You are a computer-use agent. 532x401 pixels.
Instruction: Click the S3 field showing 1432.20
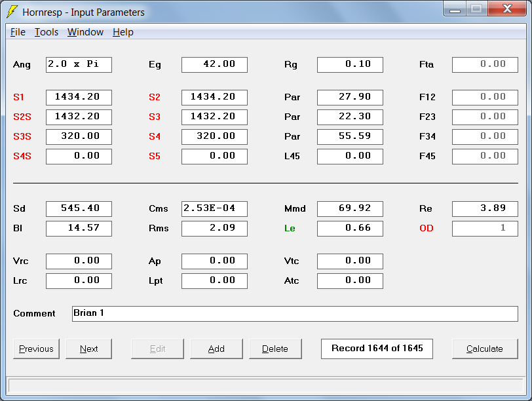pos(214,117)
